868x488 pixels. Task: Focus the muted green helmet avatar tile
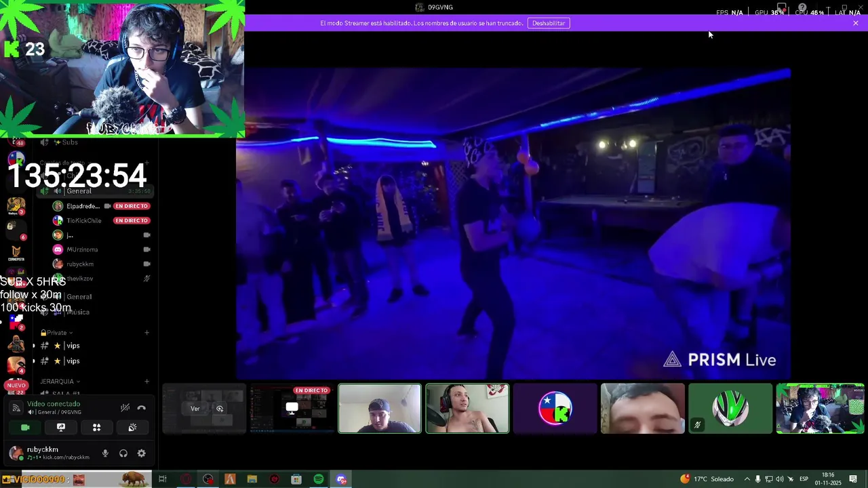click(x=730, y=409)
